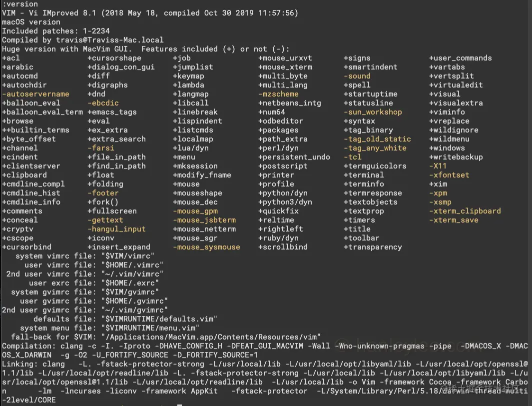This screenshot has height=406, width=532.
Task: Select the "$VIMRUNTIME/menu.vim" path
Action: (x=150, y=328)
